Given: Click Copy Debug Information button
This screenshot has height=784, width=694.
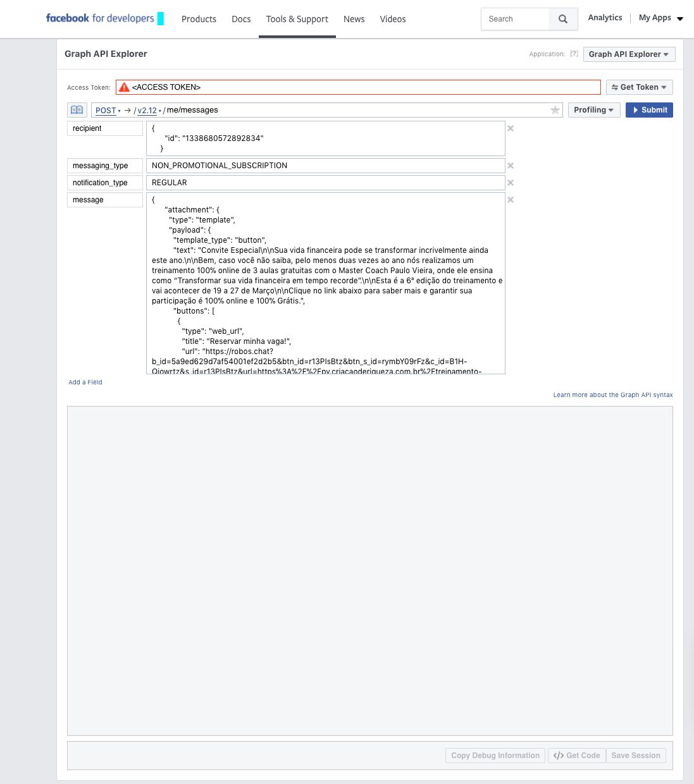Looking at the screenshot, I should 495,756.
